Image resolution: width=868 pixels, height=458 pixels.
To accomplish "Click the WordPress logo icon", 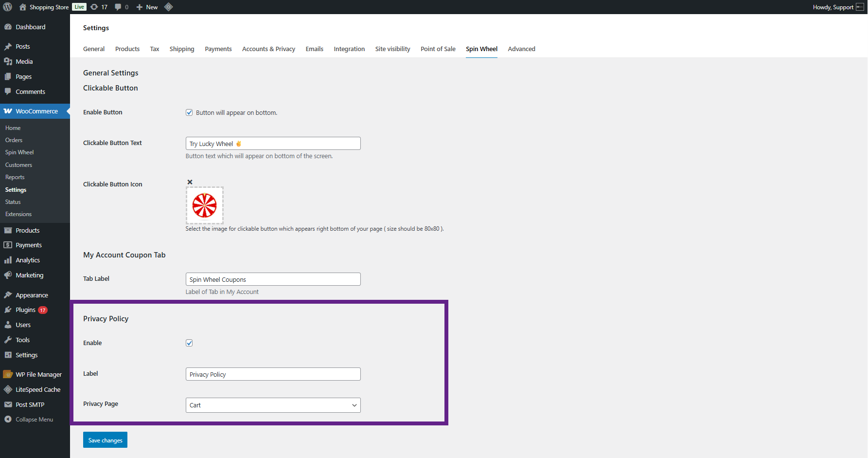I will click(x=8, y=7).
